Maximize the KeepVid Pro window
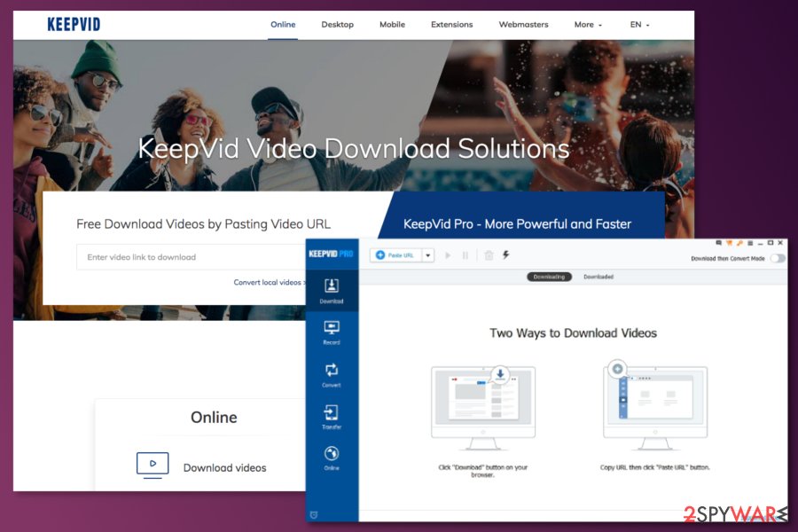Image resolution: width=798 pixels, height=532 pixels. [771, 243]
